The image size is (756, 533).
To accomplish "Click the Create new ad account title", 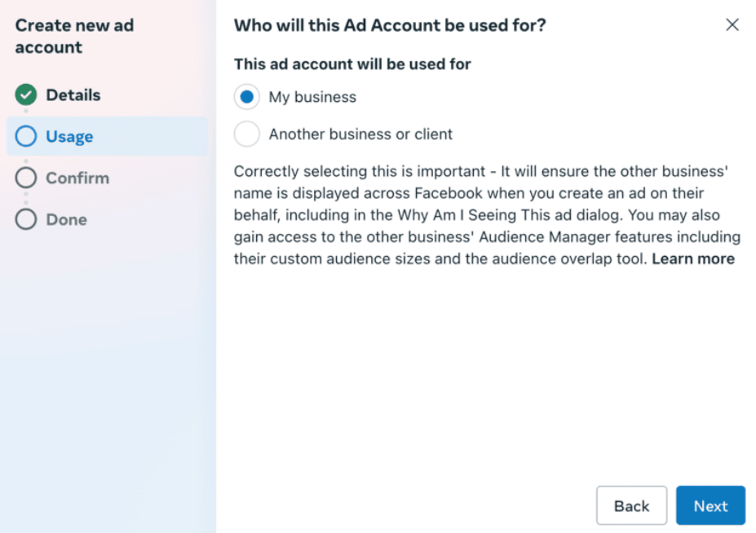I will pos(74,36).
